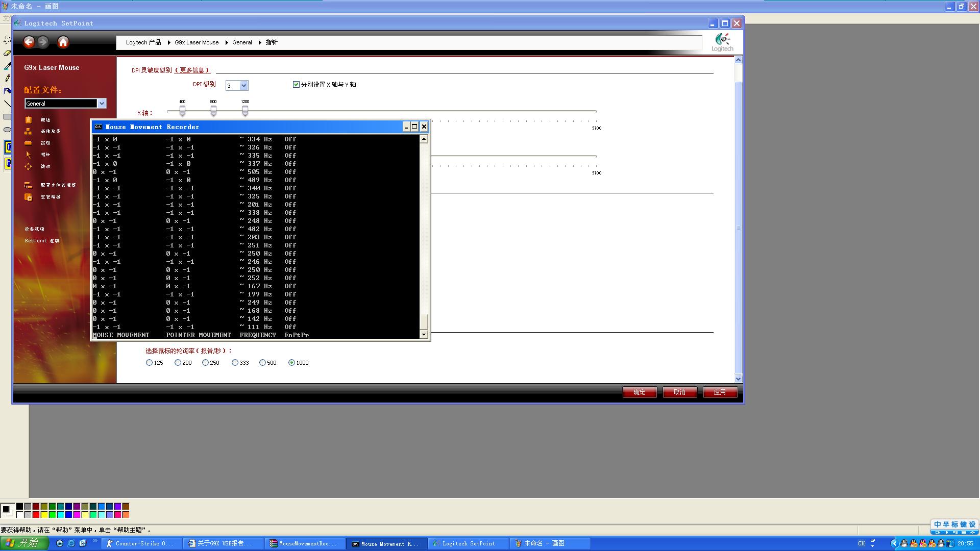Open the scrolling cross-arrows icon in sidebar
This screenshot has width=980, height=551.
point(29,167)
